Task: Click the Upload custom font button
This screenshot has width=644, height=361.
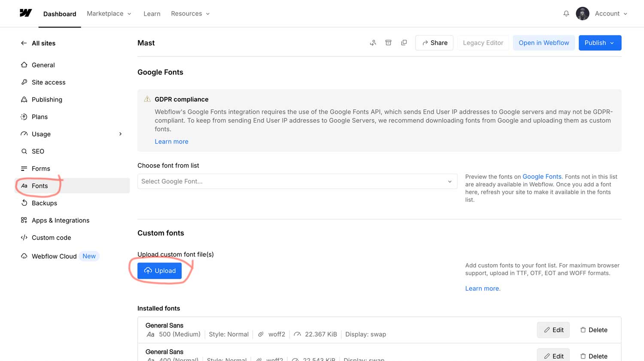Action: [159, 271]
